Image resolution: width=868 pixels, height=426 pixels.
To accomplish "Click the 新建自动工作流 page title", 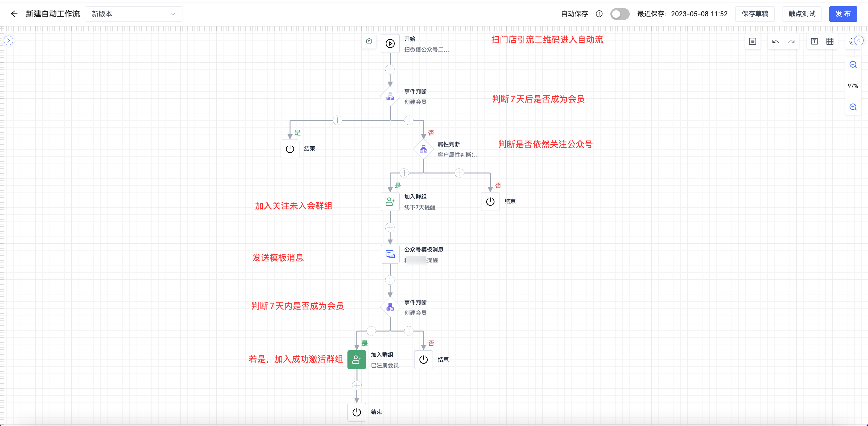I will [53, 14].
